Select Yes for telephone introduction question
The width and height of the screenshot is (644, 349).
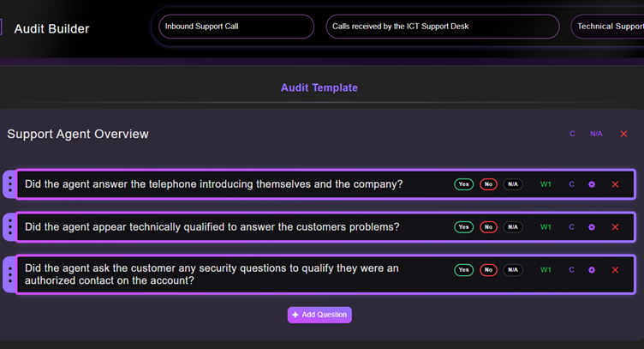coord(463,184)
